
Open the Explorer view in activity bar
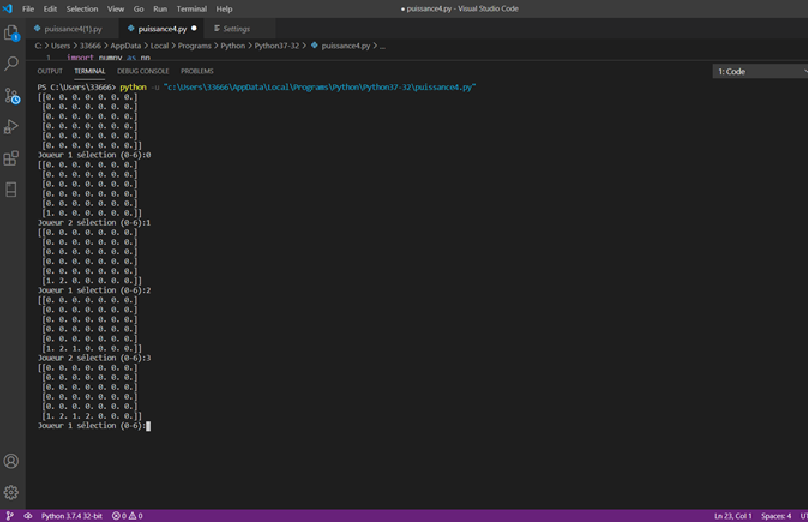point(12,33)
